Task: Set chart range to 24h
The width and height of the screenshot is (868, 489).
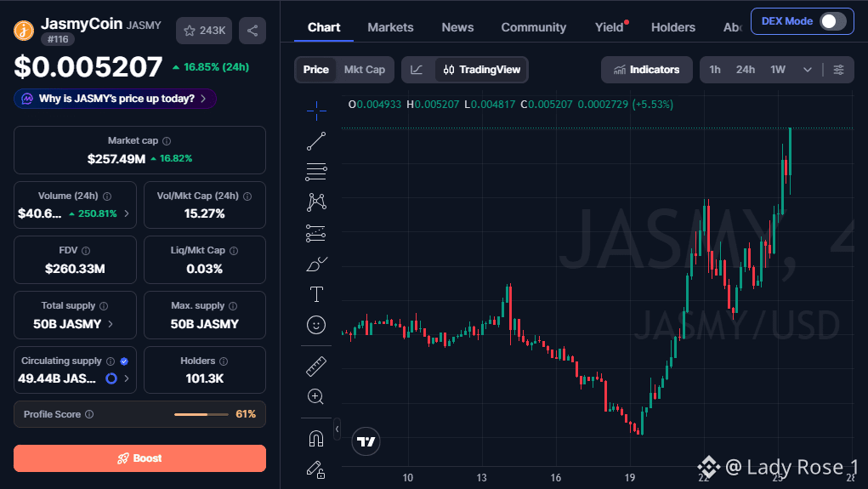Action: (x=745, y=70)
